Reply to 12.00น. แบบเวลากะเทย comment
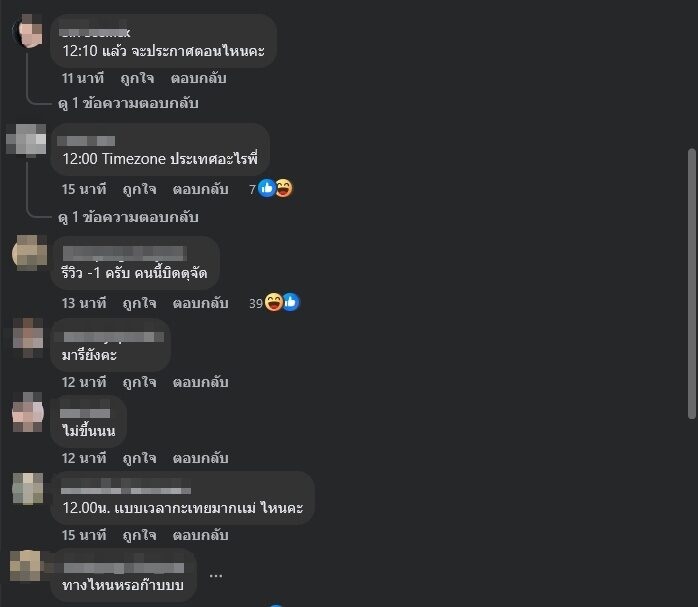This screenshot has width=698, height=607. 201,535
